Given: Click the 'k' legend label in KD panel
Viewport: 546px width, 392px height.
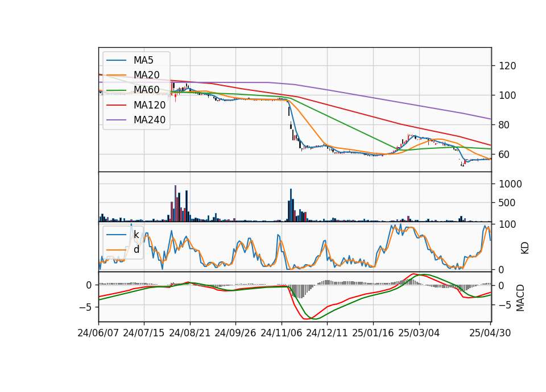Looking at the screenshot, I should (136, 235).
